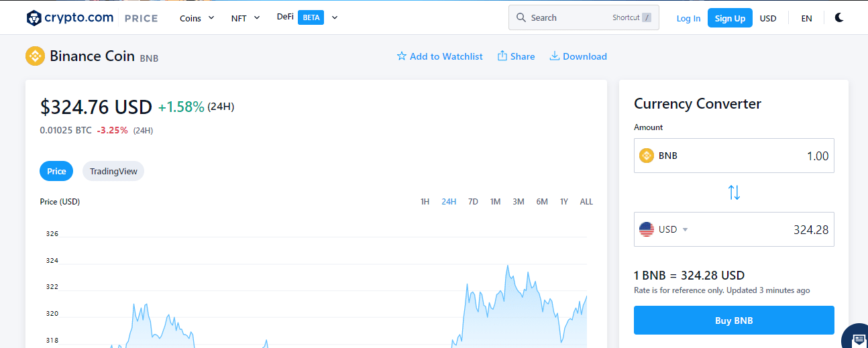Click the magnifier icon in search box

[521, 18]
